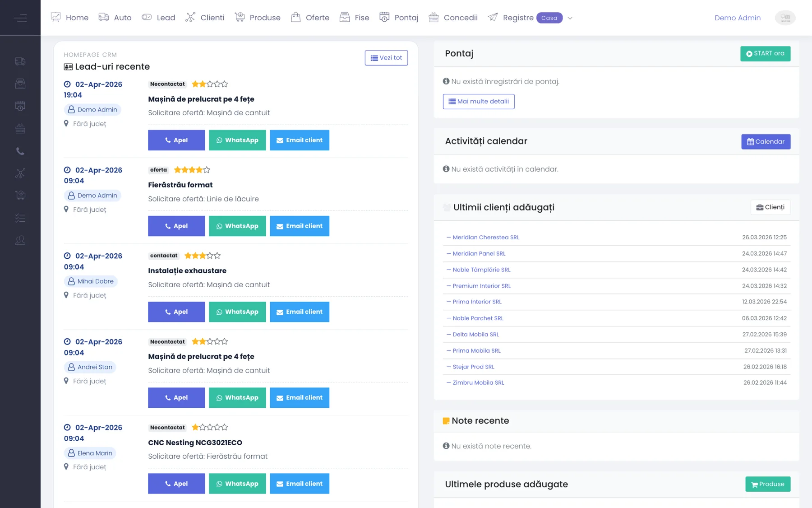This screenshot has width=812, height=508.
Task: Open the Lead menu item
Action: click(158, 18)
